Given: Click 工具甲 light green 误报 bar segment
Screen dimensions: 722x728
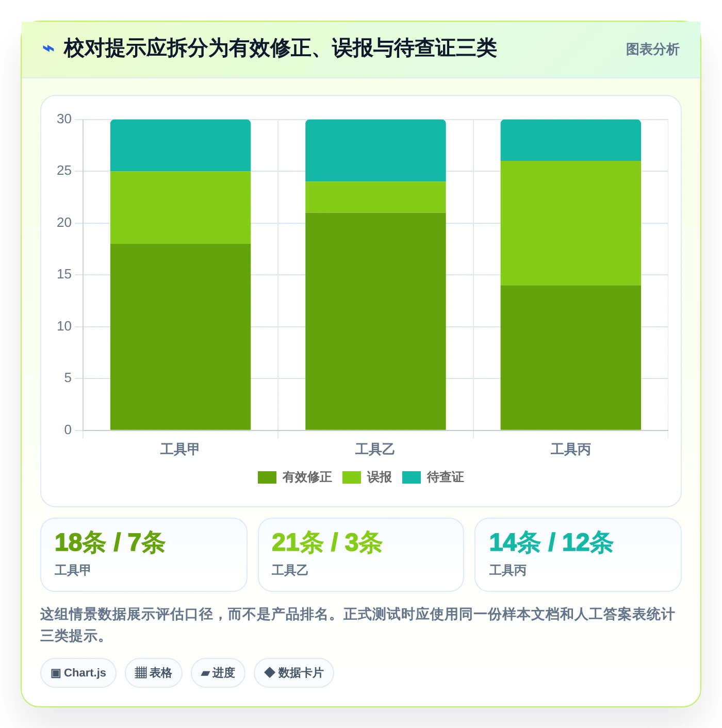Looking at the screenshot, I should (180, 207).
